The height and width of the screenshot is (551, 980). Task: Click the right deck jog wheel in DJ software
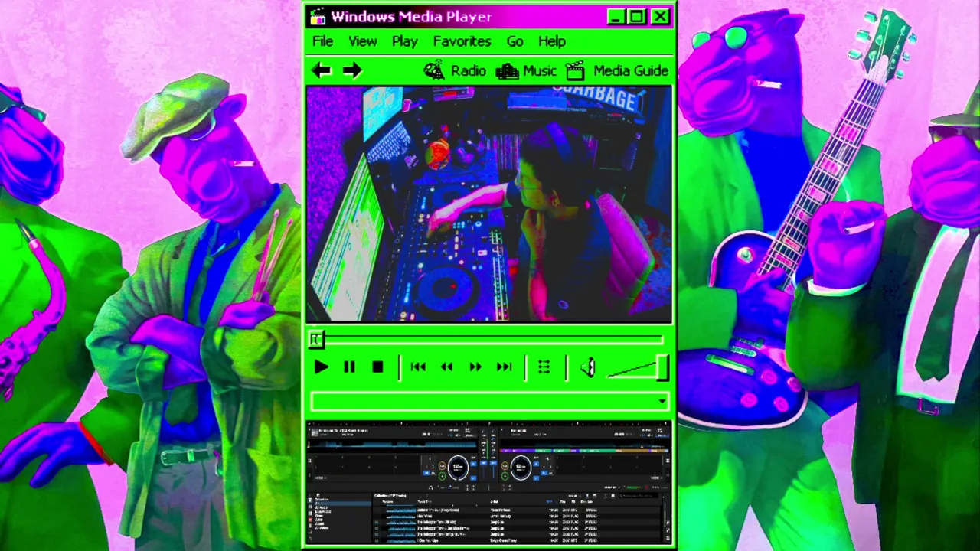(x=521, y=467)
